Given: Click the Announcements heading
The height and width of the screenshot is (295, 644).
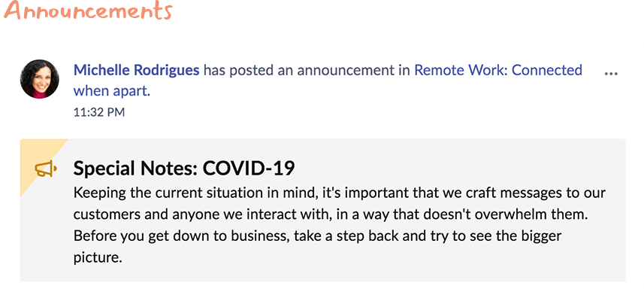Looking at the screenshot, I should tap(87, 11).
